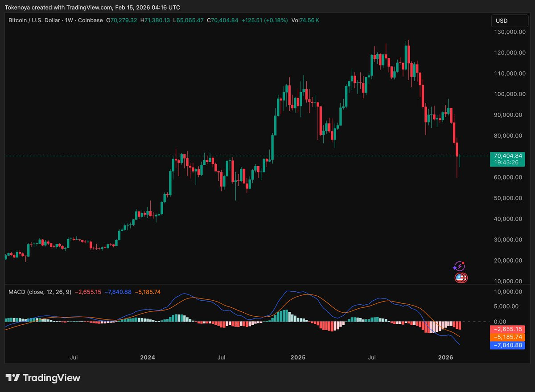Click the MACD (close, 12, 26, 9) indicator label
Image resolution: width=535 pixels, height=392 pixels.
coord(40,292)
